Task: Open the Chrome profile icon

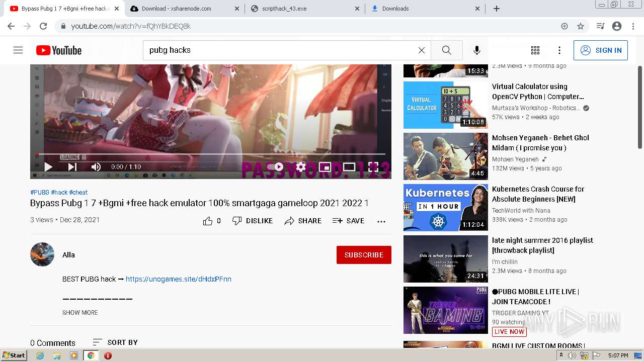Action: click(617, 26)
